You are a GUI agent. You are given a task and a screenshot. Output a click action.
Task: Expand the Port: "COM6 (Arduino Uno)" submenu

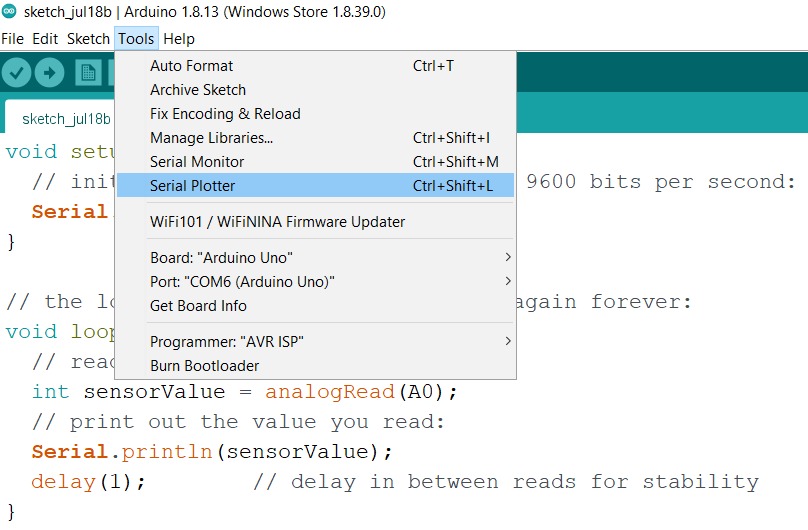point(315,282)
